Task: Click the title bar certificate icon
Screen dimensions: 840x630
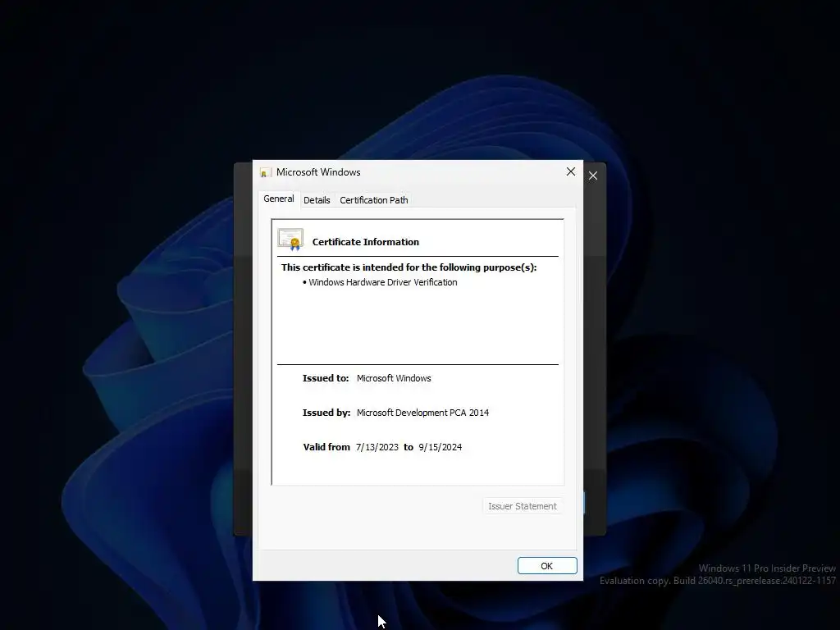Action: point(265,172)
